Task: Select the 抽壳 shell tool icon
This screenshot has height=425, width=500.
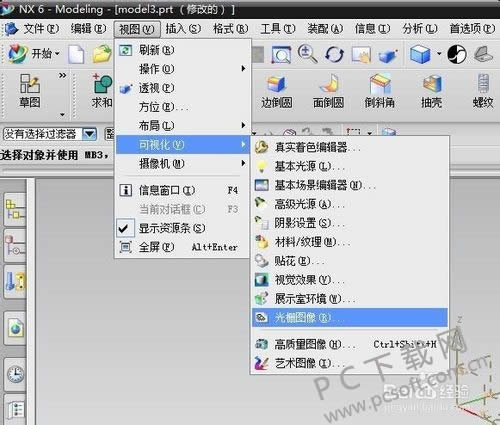Action: coord(431,84)
